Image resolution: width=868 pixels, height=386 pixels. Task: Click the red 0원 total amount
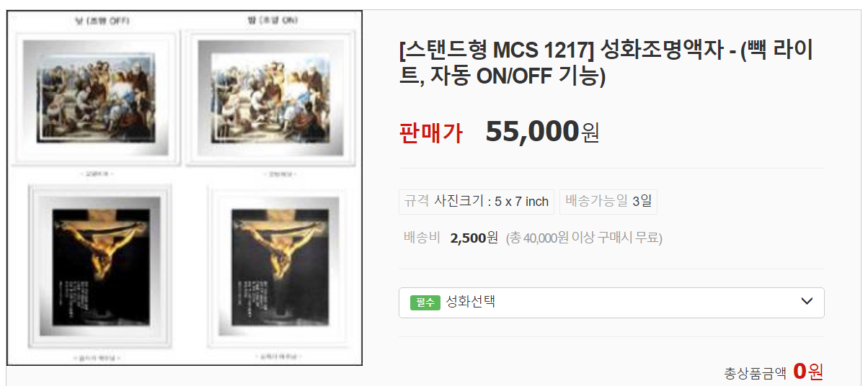(x=808, y=372)
